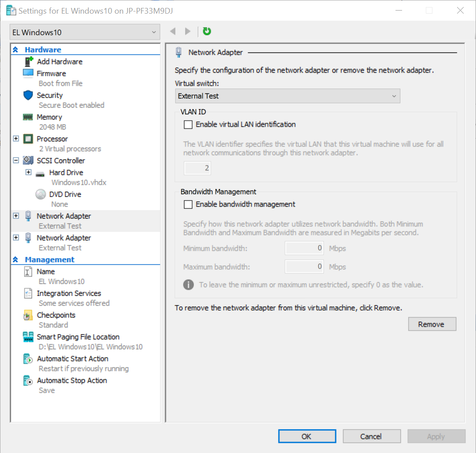Click the Automatic Start Action icon
Viewport: 476px width, 453px height.
coord(28,358)
